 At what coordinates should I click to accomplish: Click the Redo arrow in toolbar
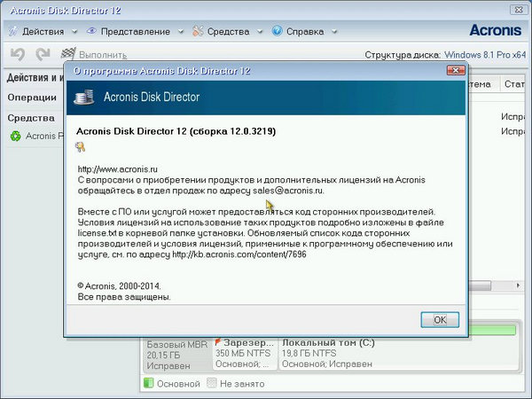[x=43, y=55]
